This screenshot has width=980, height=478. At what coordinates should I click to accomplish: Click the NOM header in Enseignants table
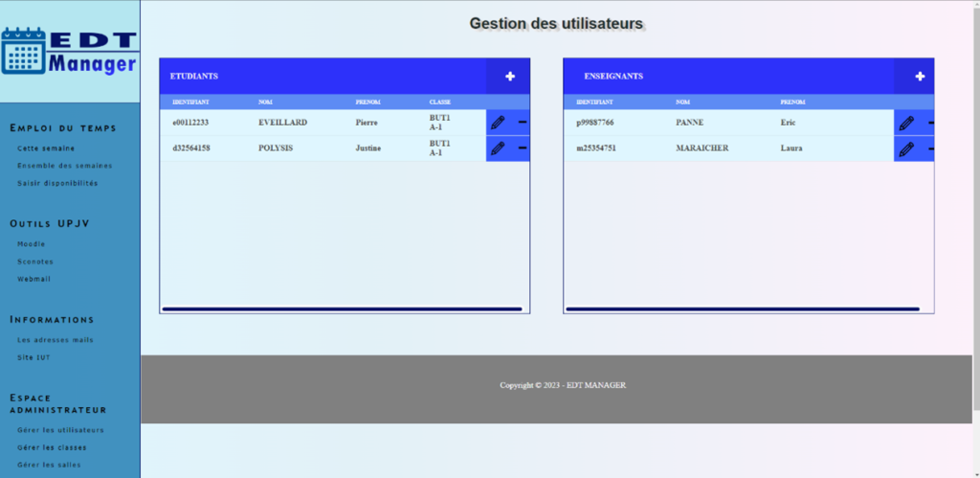click(x=682, y=102)
